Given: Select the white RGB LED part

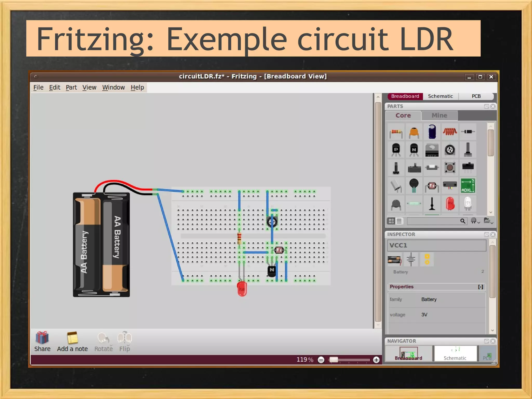Looking at the screenshot, I should click(x=468, y=204).
